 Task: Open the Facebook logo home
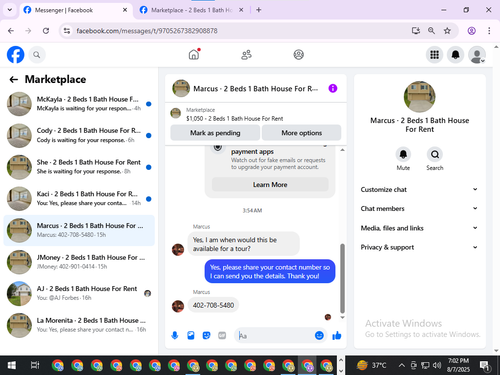[15, 55]
